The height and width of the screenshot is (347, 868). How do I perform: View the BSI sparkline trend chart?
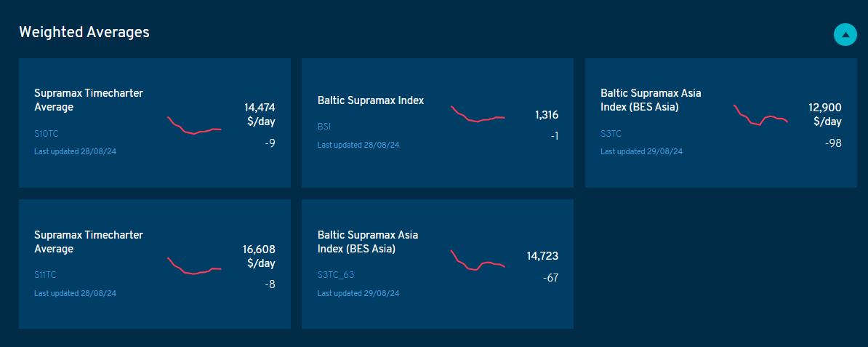(478, 114)
